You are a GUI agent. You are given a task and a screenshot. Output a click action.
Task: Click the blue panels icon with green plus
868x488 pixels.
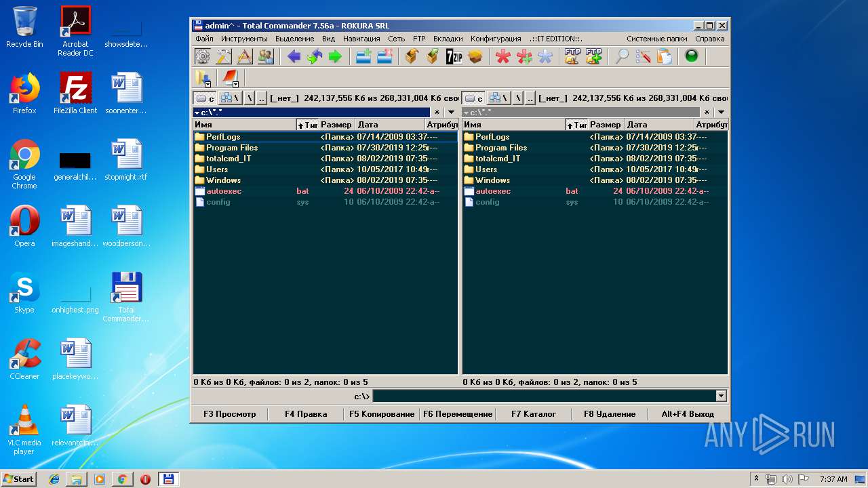(x=363, y=57)
